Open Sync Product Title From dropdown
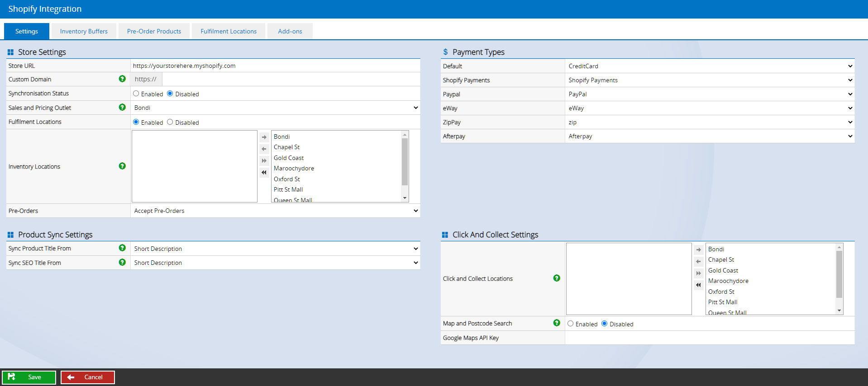This screenshot has height=386, width=868. coord(276,249)
